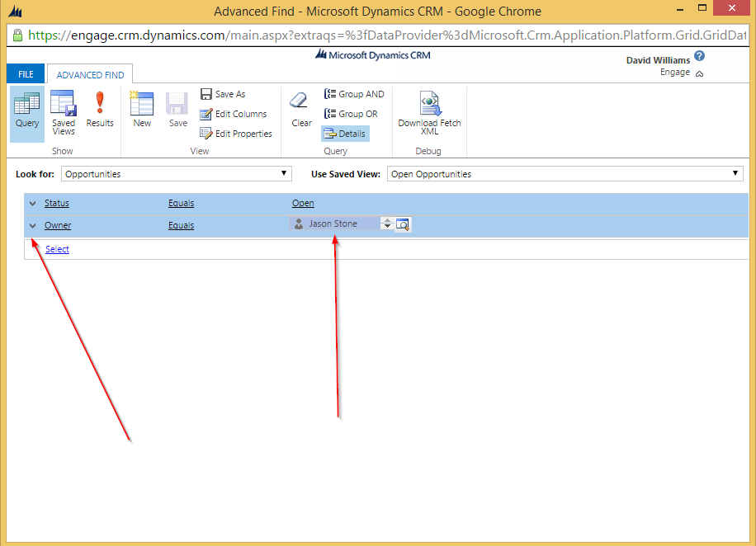Run the query with Results button
The height and width of the screenshot is (546, 756).
tap(100, 110)
